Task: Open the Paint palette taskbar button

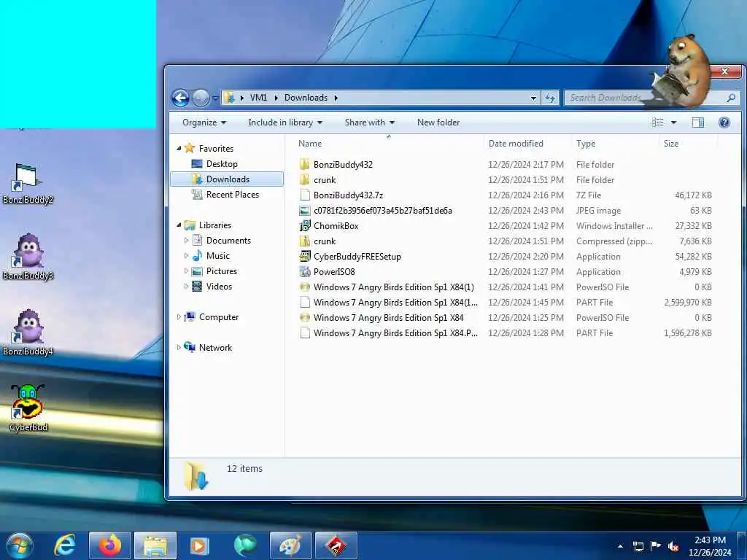Action: [x=290, y=545]
